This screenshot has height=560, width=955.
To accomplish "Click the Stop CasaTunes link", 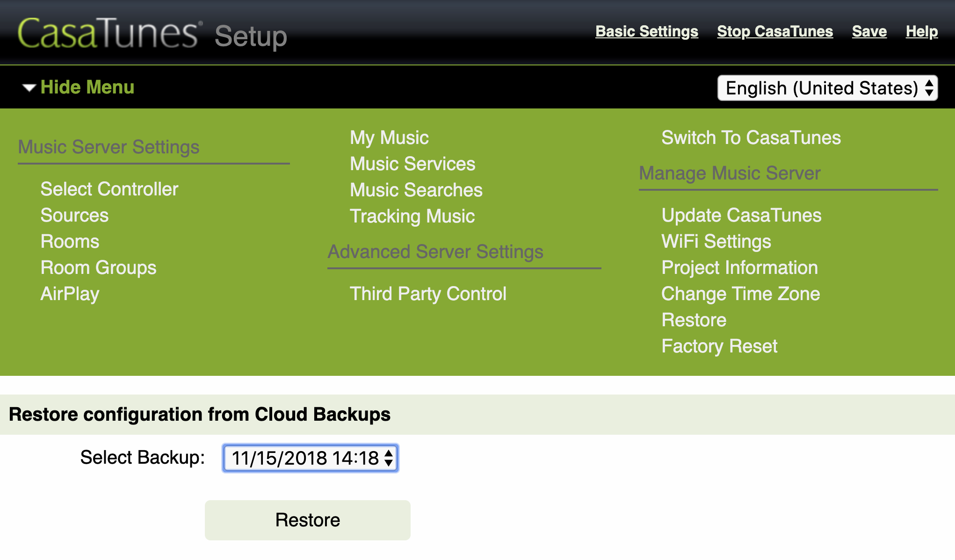I will click(775, 31).
